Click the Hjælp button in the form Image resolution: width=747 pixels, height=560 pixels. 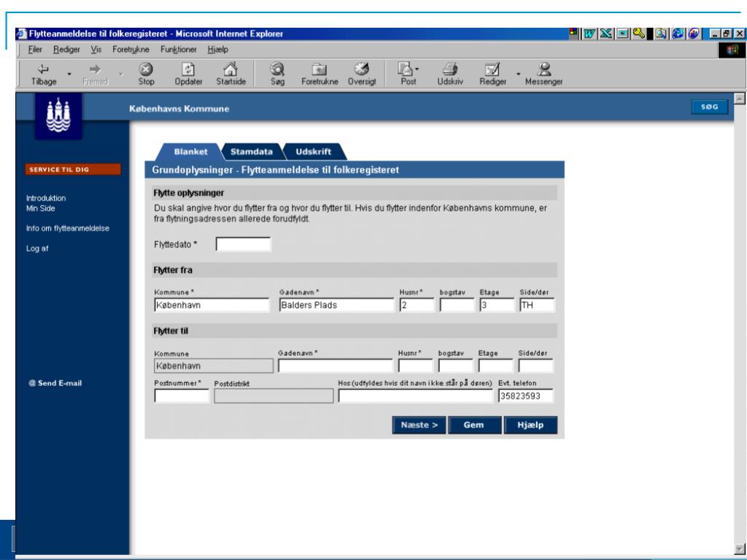pos(530,425)
